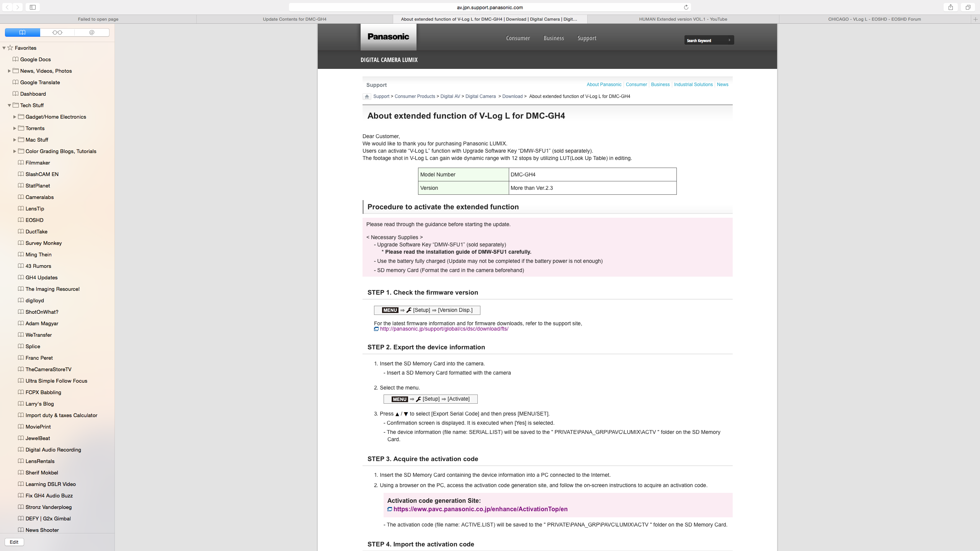The image size is (980, 551).
Task: Switch to the Update Contents for DMC-GH4 tab
Action: pyautogui.click(x=294, y=19)
